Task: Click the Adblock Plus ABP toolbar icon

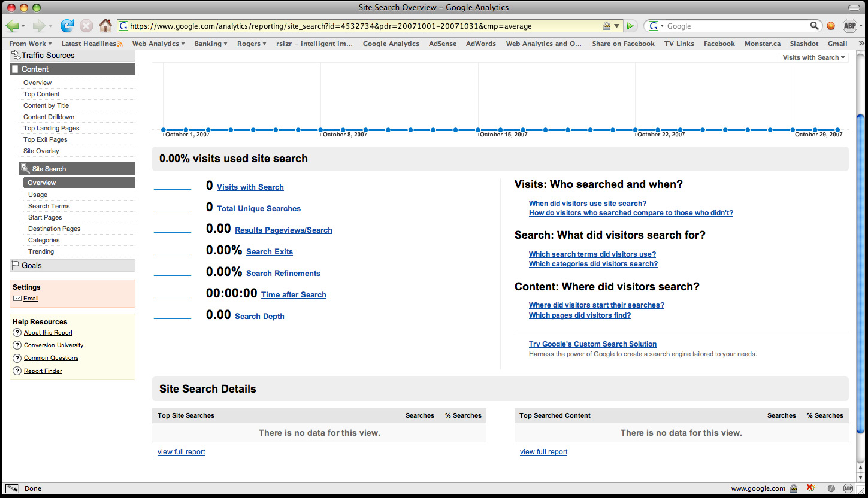Action: pos(849,26)
